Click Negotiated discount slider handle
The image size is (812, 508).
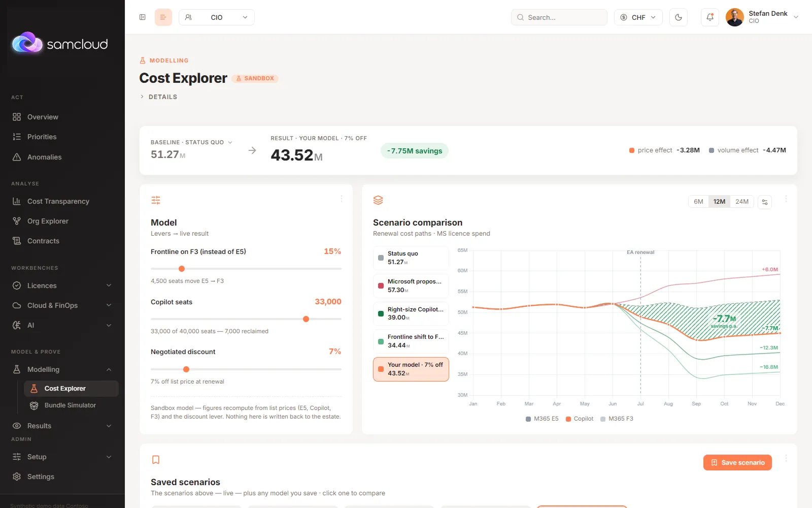pos(186,369)
